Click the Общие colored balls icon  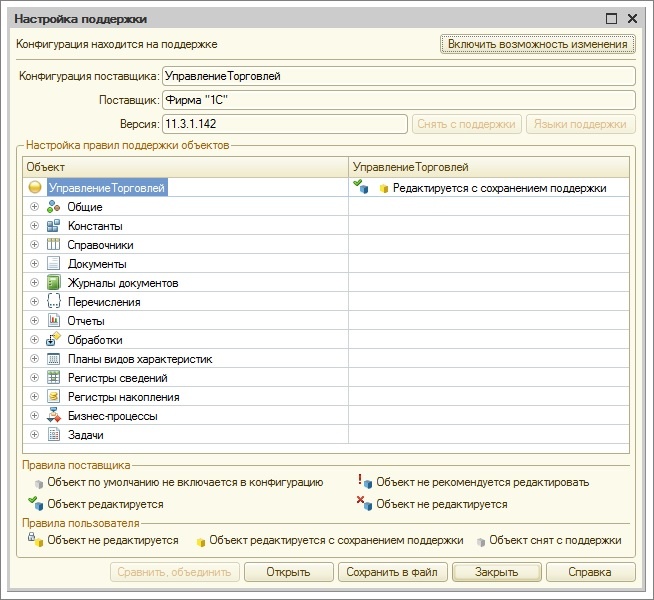pos(53,206)
